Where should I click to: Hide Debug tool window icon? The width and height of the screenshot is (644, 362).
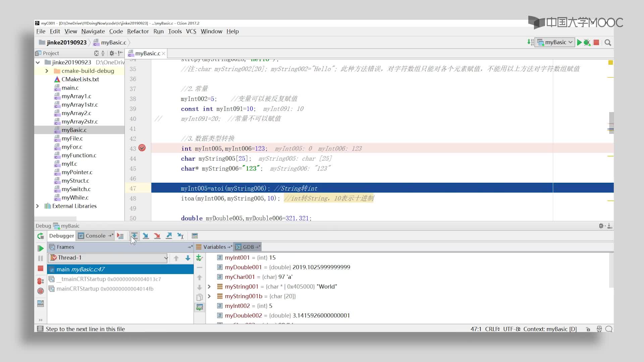coord(610,226)
